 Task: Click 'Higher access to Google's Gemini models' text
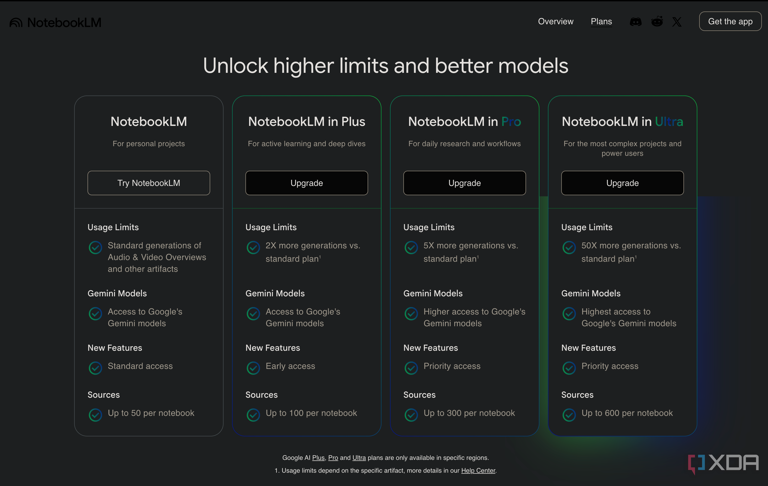click(x=474, y=317)
